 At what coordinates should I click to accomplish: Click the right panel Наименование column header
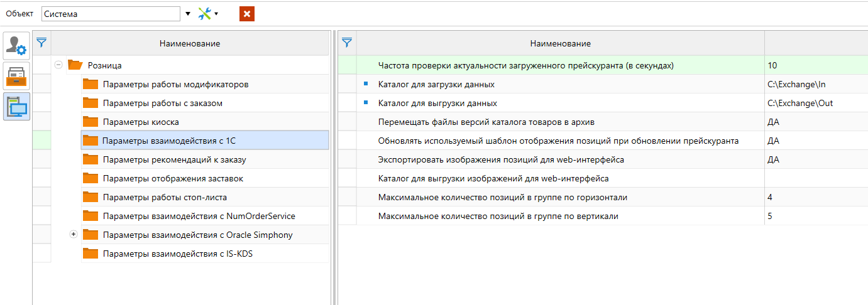(560, 43)
